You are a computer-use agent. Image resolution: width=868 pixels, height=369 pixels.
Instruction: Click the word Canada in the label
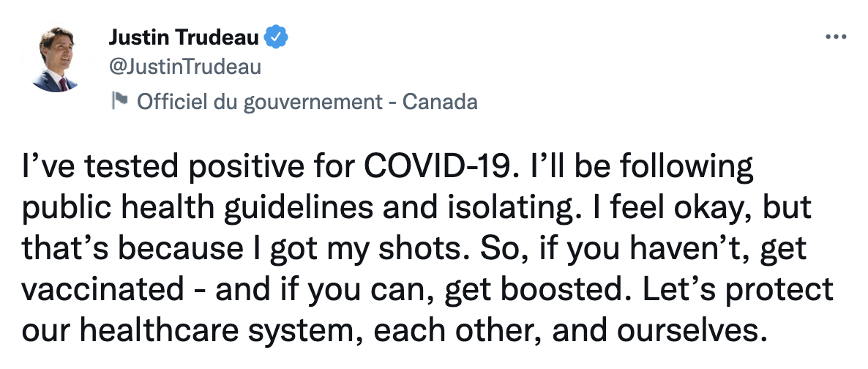point(440,102)
